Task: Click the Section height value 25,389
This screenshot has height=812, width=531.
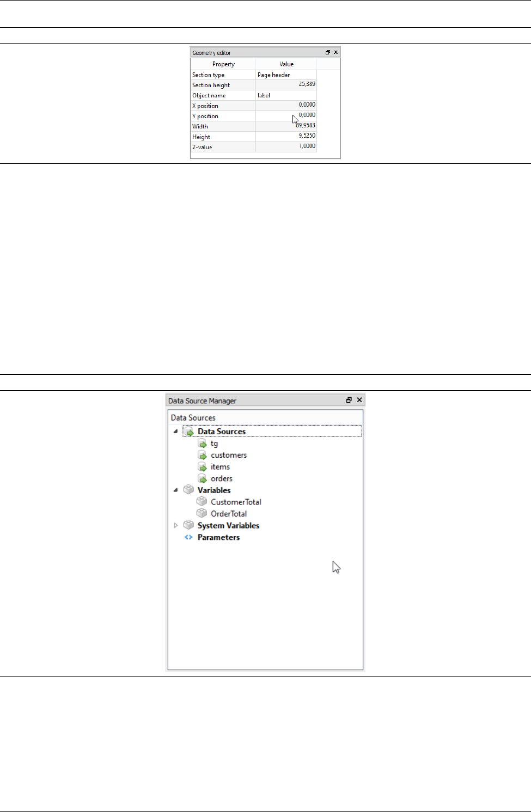Action: pyautogui.click(x=286, y=85)
